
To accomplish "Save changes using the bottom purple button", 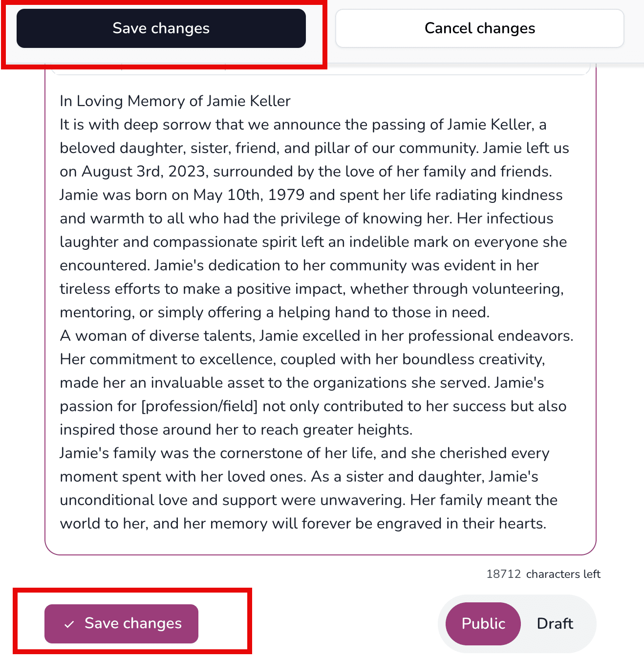I will 121,623.
